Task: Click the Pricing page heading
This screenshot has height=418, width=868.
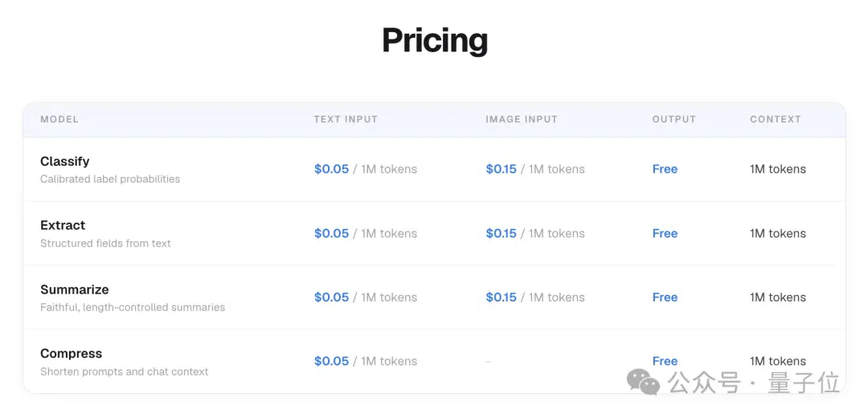Action: pyautogui.click(x=435, y=40)
